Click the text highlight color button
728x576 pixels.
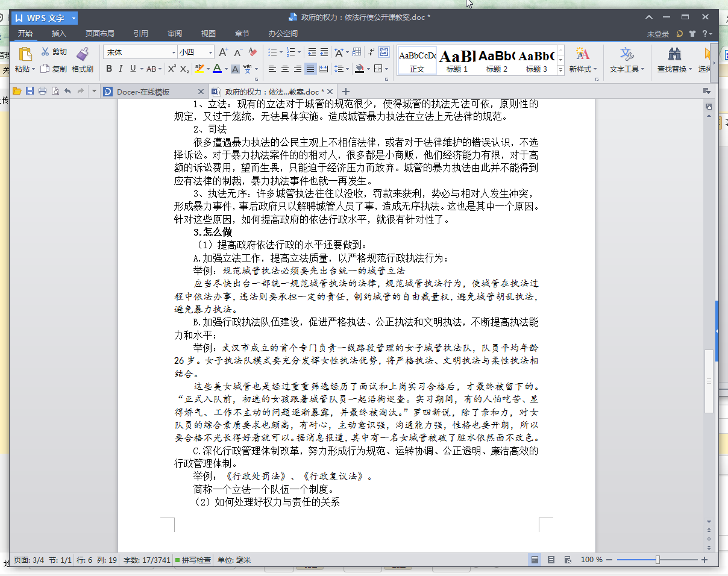(x=199, y=69)
